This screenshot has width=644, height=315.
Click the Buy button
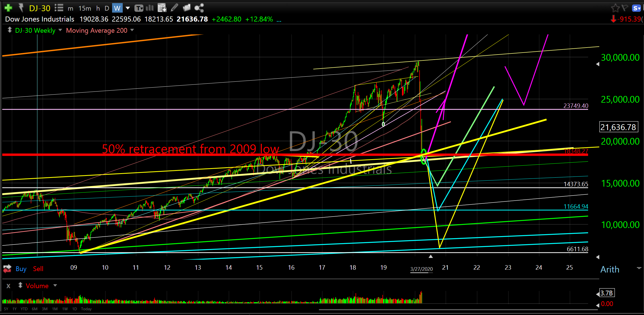(x=21, y=269)
